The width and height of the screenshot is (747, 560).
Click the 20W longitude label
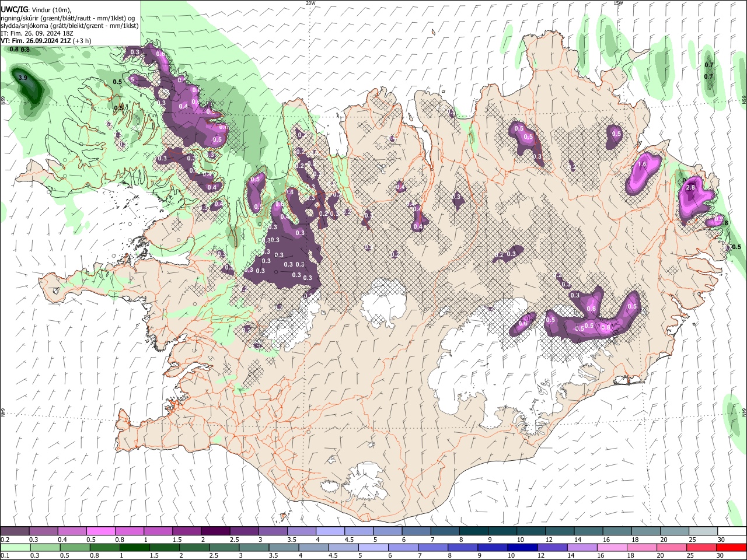click(310, 3)
